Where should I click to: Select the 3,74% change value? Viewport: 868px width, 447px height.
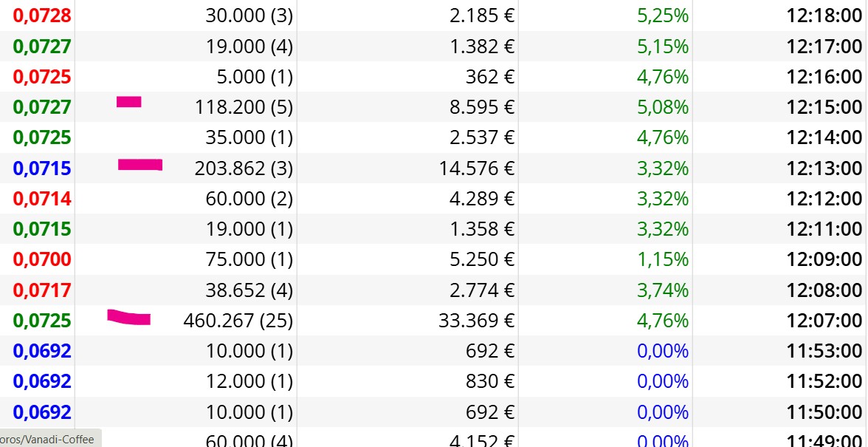pyautogui.click(x=663, y=290)
